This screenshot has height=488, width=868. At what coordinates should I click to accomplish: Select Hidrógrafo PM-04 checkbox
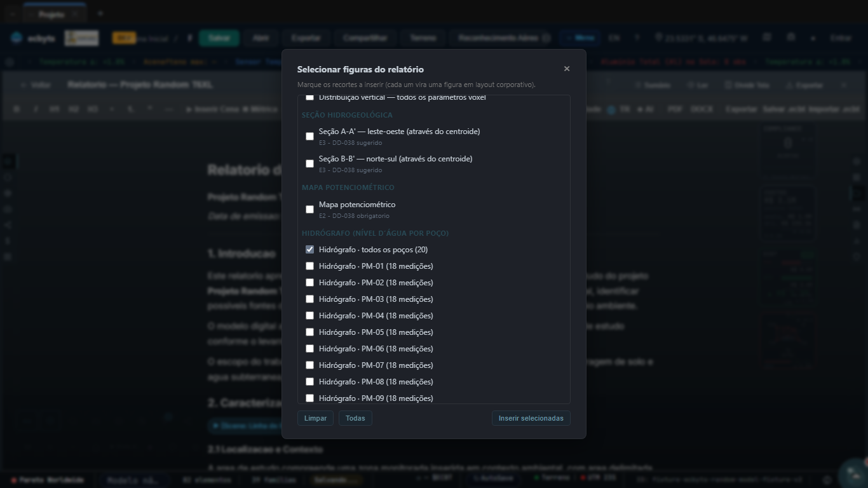pyautogui.click(x=309, y=316)
